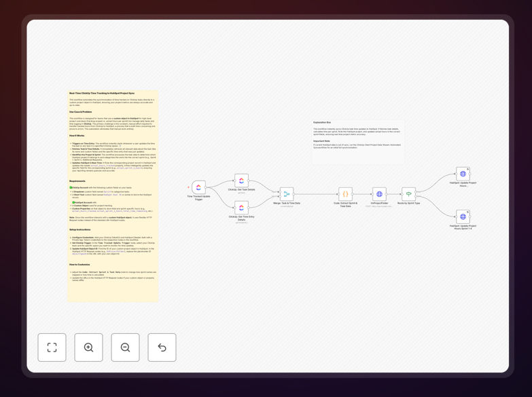532x397 pixels.
Task: Click the reset view undo arrow button
Action: 162,347
